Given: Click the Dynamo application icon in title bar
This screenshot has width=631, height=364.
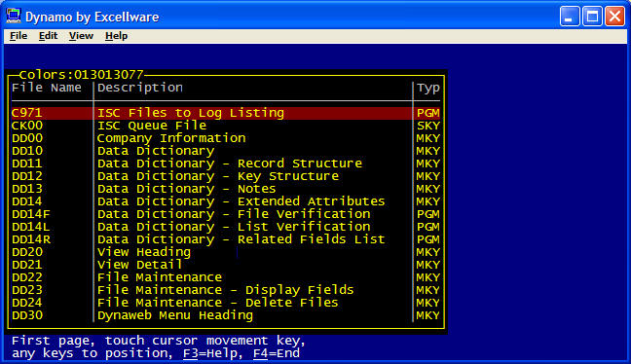Looking at the screenshot, I should pos(14,16).
